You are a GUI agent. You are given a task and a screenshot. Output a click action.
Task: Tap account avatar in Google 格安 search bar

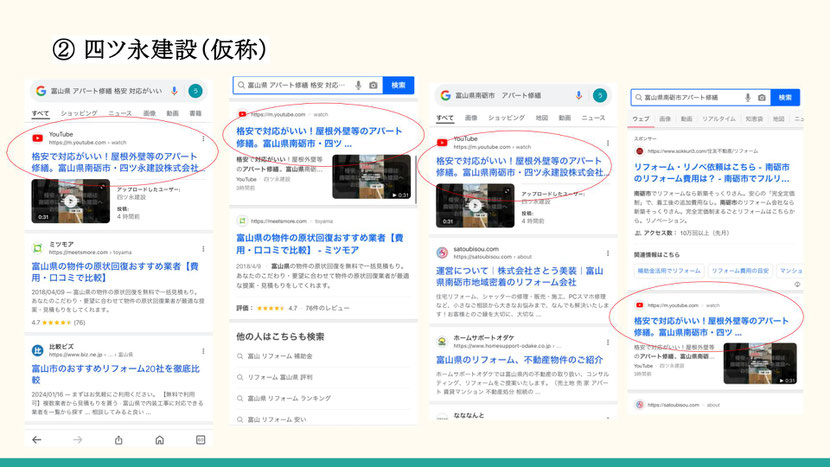pyautogui.click(x=195, y=91)
